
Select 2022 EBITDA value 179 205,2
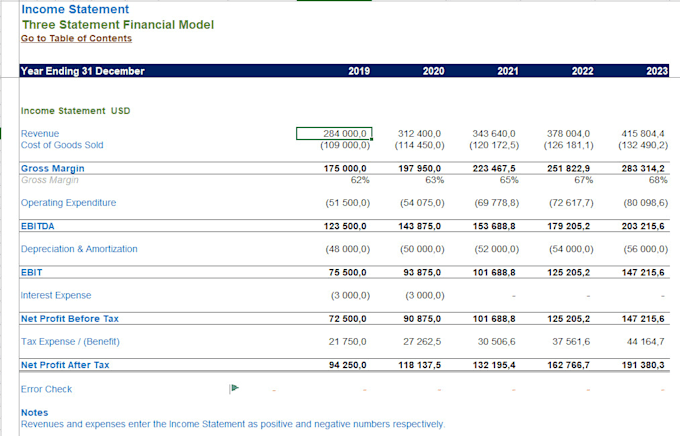pyautogui.click(x=569, y=226)
